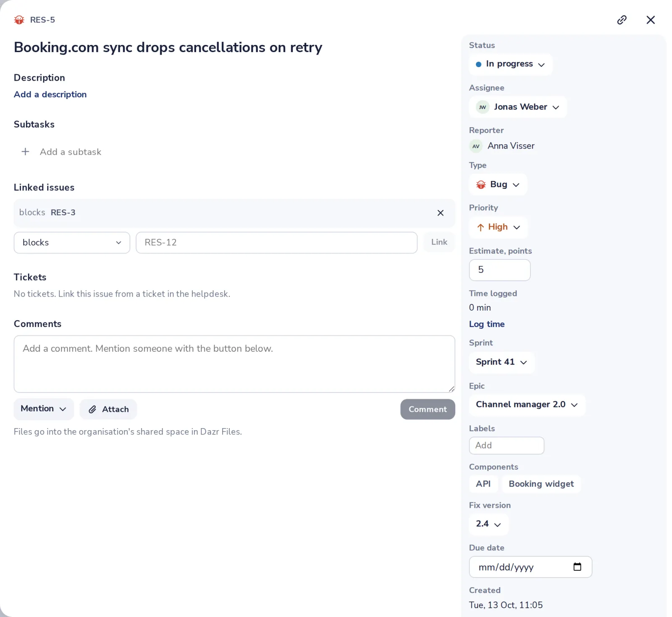Open the fix version 2.4 dropdown
The image size is (672, 617).
(x=488, y=524)
